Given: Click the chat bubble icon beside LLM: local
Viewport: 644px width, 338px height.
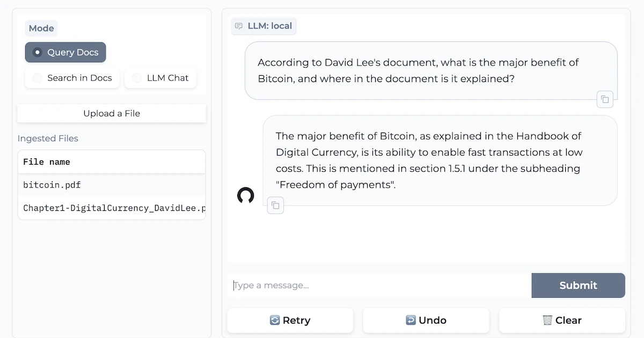Looking at the screenshot, I should point(239,26).
